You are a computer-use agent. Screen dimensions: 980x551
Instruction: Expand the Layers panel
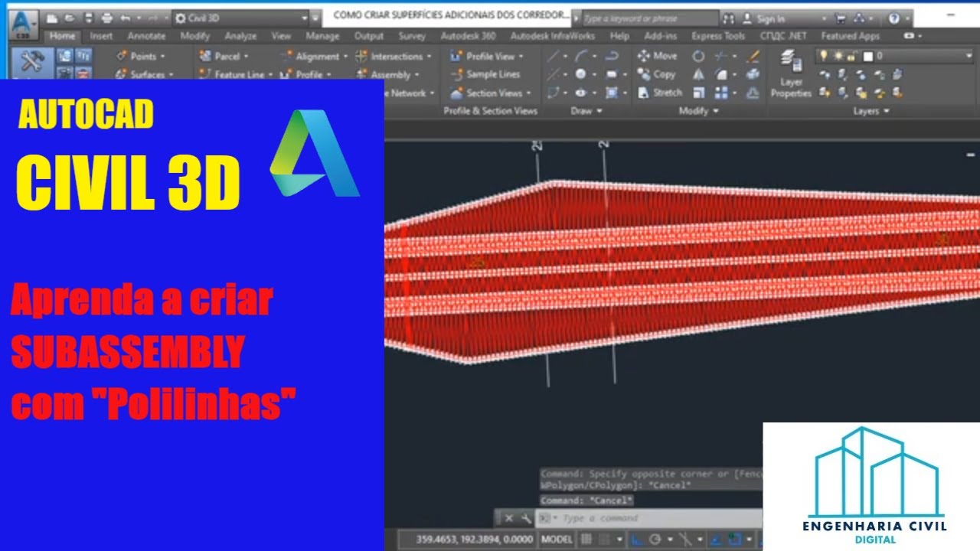coord(871,111)
